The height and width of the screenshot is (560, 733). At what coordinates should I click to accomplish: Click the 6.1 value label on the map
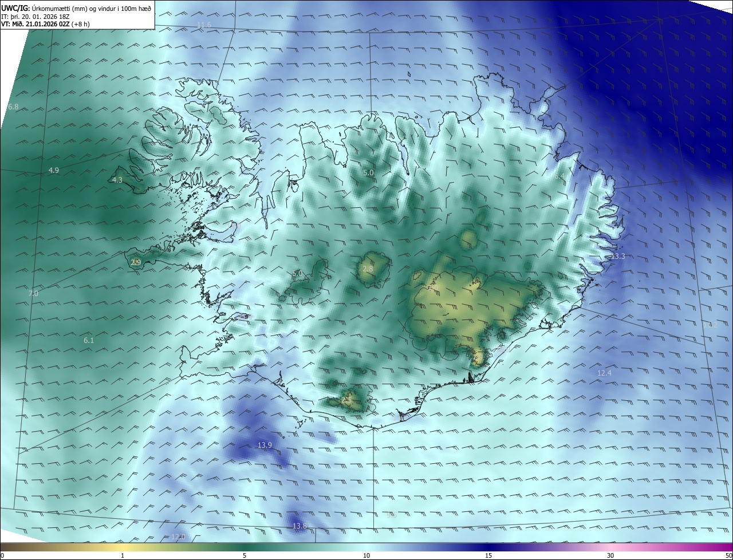[x=89, y=341]
